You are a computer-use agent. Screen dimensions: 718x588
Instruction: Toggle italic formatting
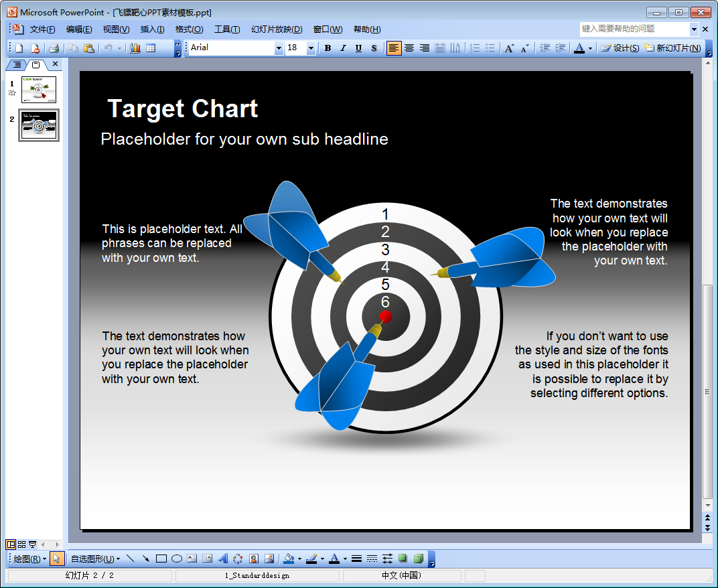[x=343, y=48]
